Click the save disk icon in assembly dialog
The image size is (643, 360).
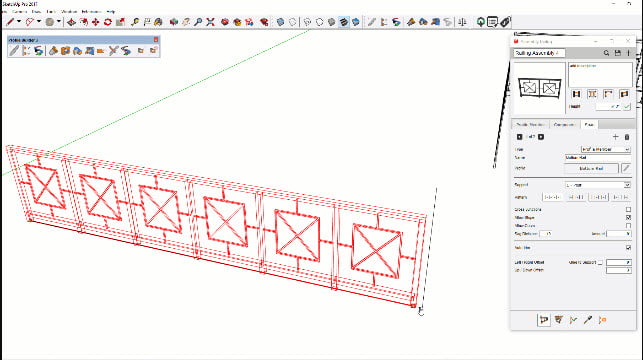(x=618, y=53)
